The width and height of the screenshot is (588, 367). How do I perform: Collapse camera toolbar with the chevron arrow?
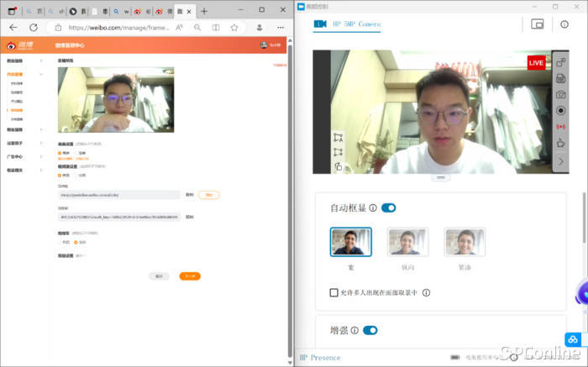pyautogui.click(x=561, y=161)
